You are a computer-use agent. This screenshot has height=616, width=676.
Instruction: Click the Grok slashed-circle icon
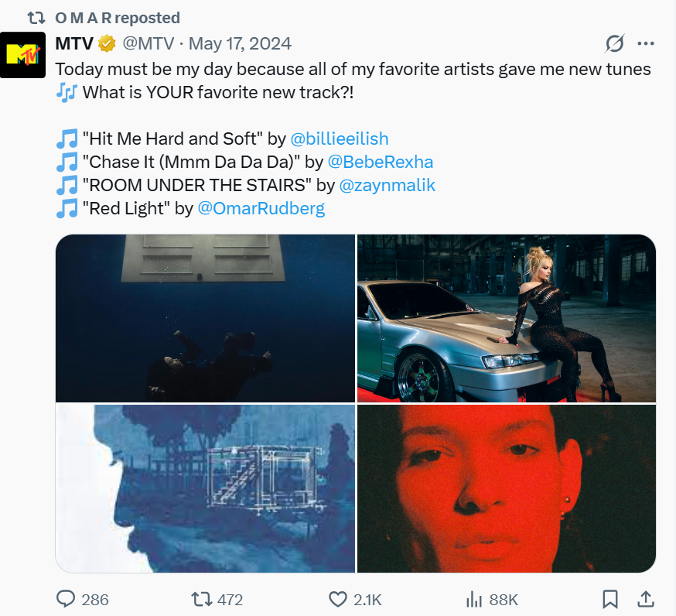pyautogui.click(x=615, y=43)
